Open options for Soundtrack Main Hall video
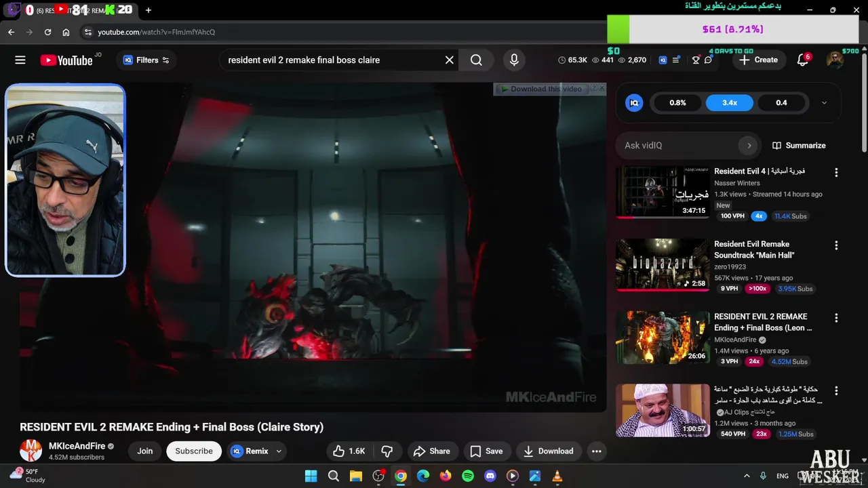The width and height of the screenshot is (868, 488). tap(836, 245)
